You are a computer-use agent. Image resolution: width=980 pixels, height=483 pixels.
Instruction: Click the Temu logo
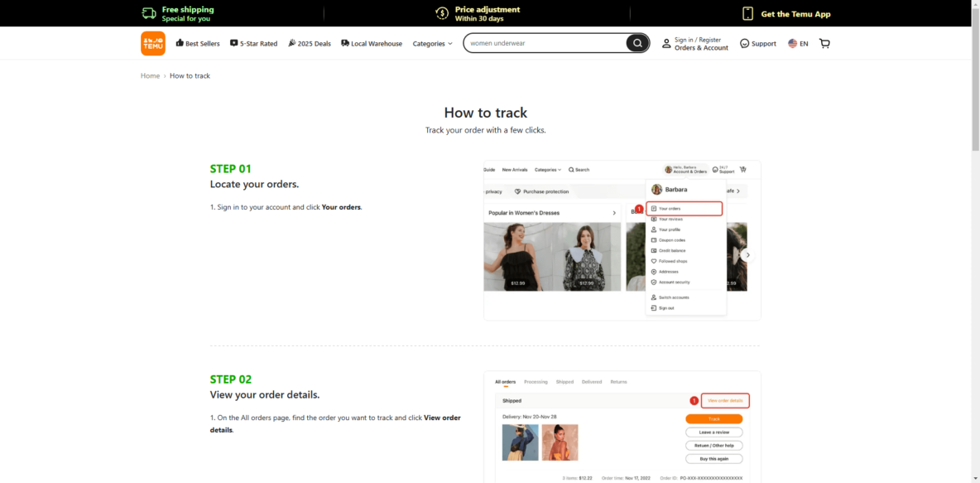click(x=152, y=42)
